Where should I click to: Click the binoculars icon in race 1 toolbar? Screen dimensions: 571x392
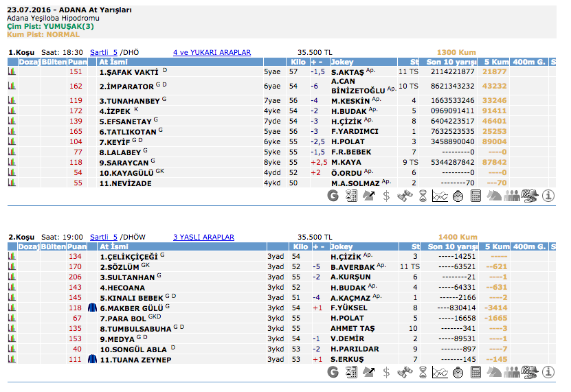pyautogui.click(x=404, y=196)
